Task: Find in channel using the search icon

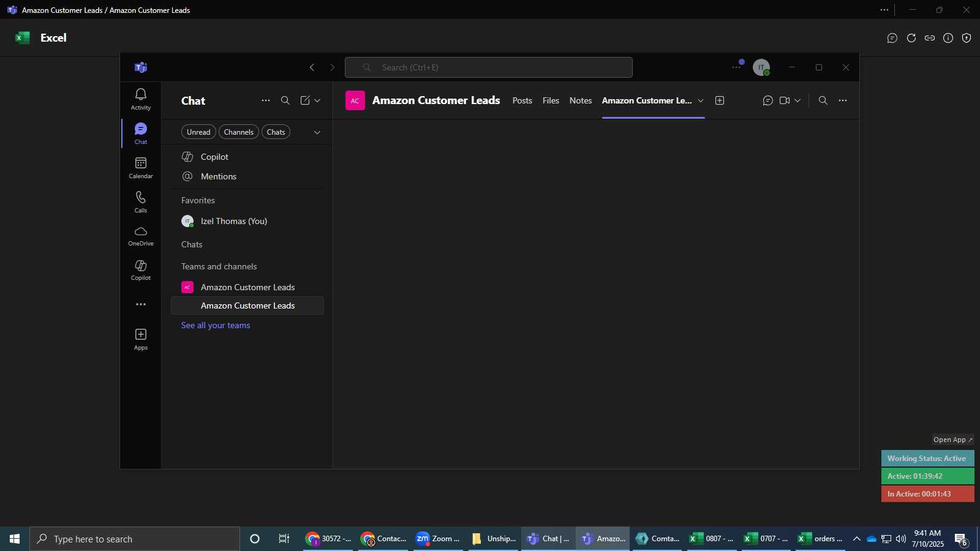Action: click(823, 100)
